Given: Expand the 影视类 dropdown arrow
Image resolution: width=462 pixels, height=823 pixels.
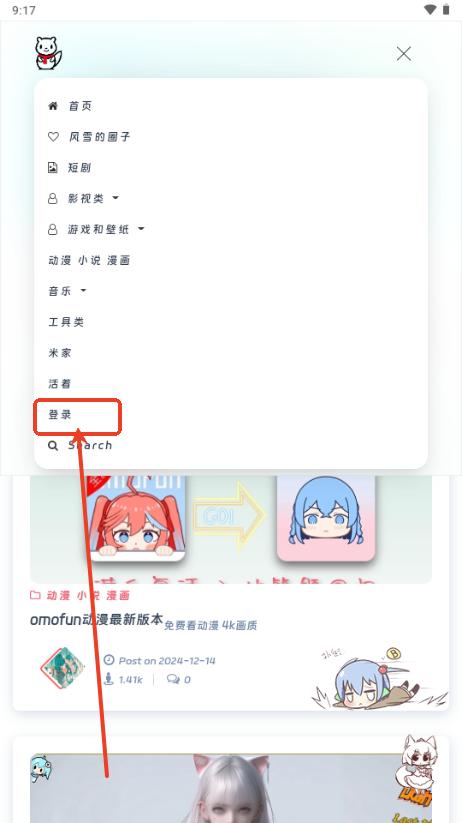Looking at the screenshot, I should click(x=116, y=198).
